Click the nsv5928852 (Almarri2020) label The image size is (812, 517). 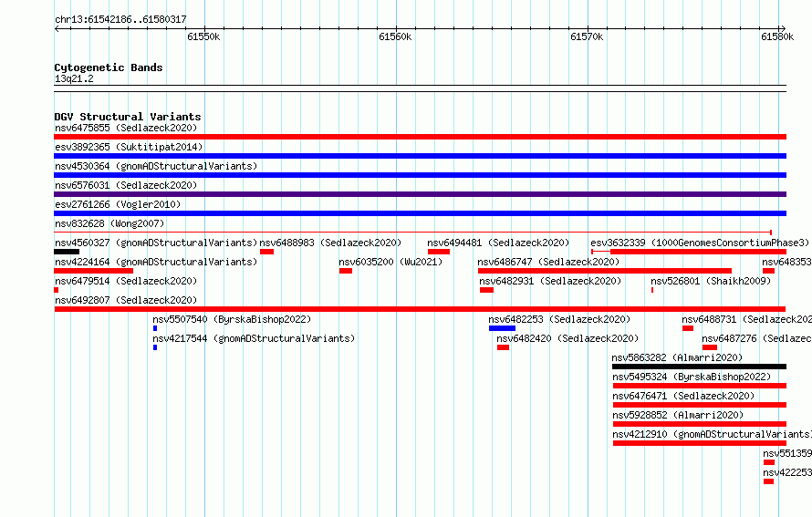(677, 415)
